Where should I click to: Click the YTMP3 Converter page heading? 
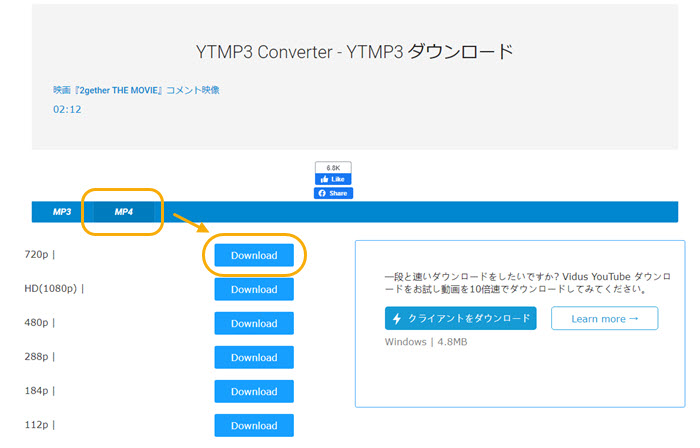pos(355,51)
